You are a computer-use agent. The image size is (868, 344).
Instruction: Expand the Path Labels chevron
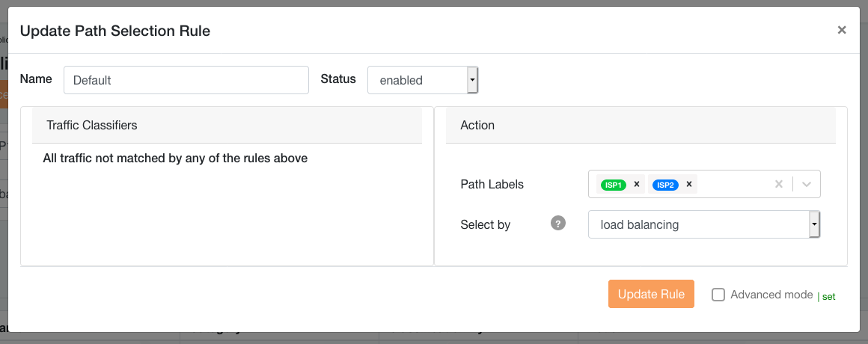click(x=807, y=184)
